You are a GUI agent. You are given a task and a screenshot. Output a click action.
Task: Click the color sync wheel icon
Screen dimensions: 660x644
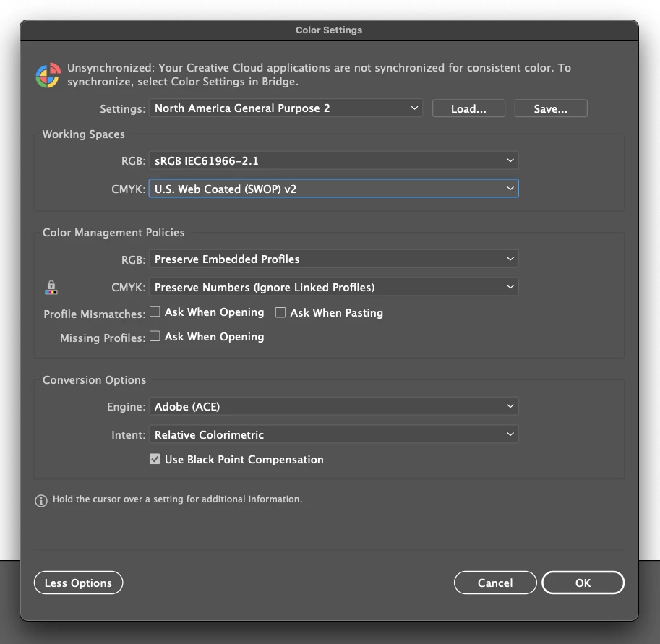48,75
